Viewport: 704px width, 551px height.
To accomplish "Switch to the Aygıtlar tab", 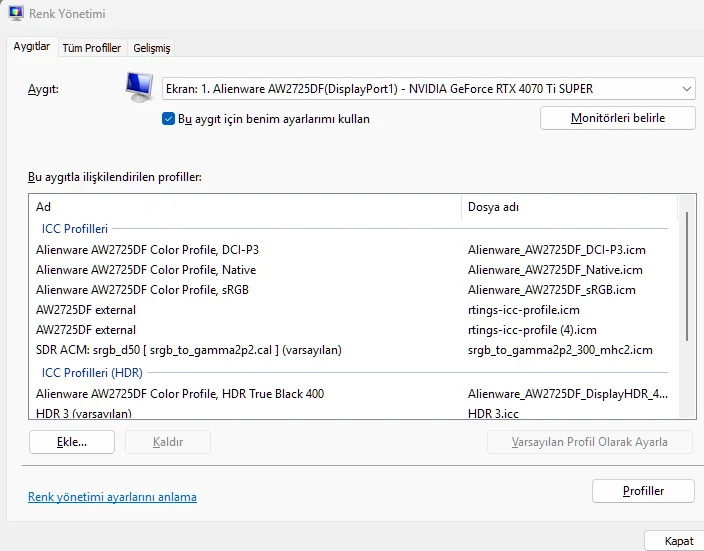I will (x=32, y=46).
